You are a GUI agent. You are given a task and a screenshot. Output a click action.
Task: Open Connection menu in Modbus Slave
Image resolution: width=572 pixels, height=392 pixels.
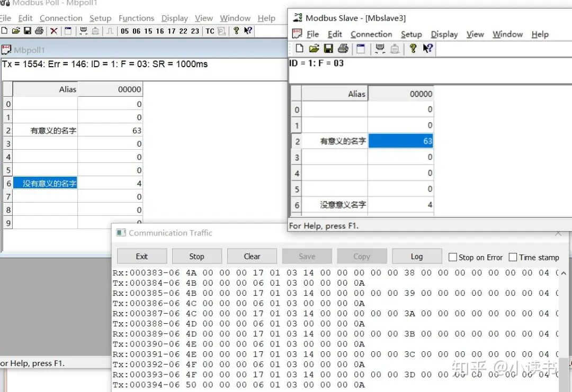coord(371,34)
